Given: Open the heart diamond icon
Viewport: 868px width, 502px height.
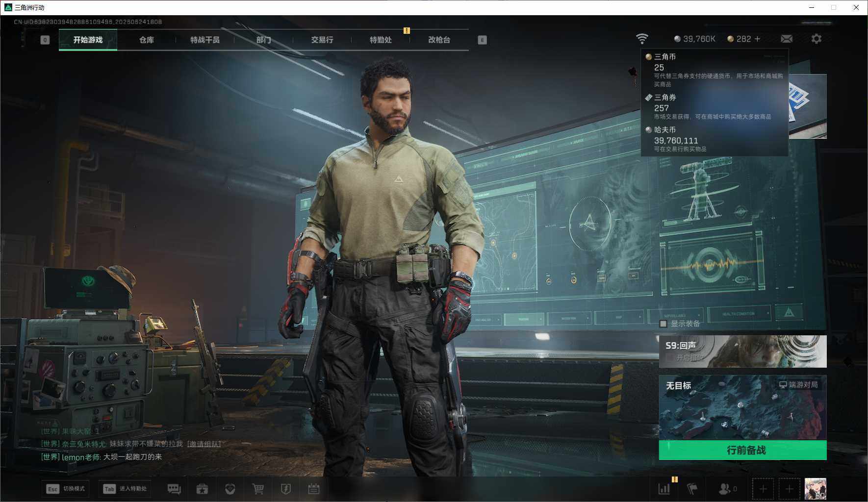Looking at the screenshot, I should coord(230,489).
